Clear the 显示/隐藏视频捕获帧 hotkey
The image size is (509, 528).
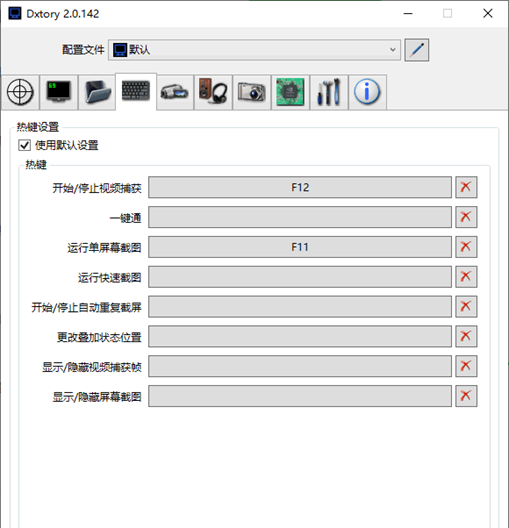point(466,366)
